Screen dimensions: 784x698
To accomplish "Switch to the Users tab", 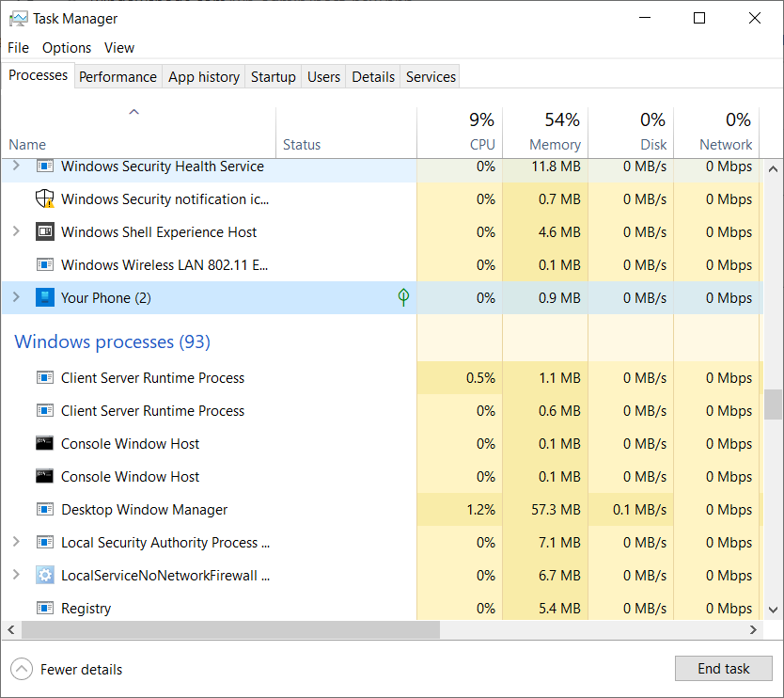I will (323, 76).
